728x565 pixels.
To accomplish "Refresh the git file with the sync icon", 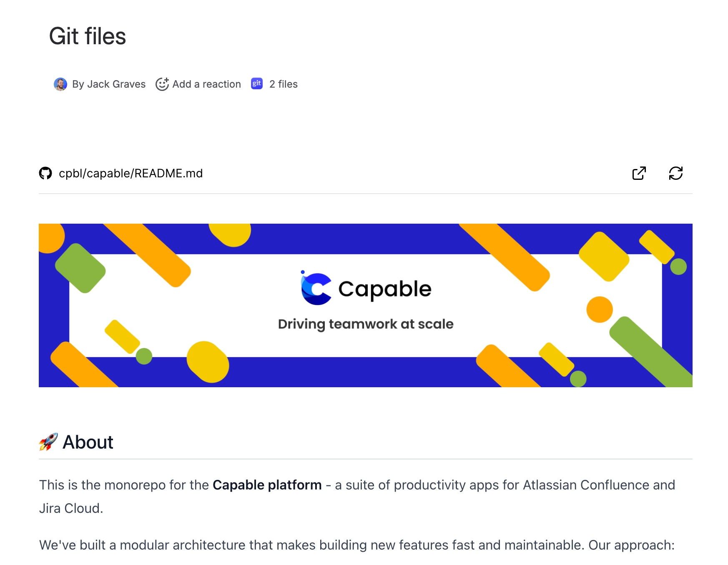I will tap(676, 173).
